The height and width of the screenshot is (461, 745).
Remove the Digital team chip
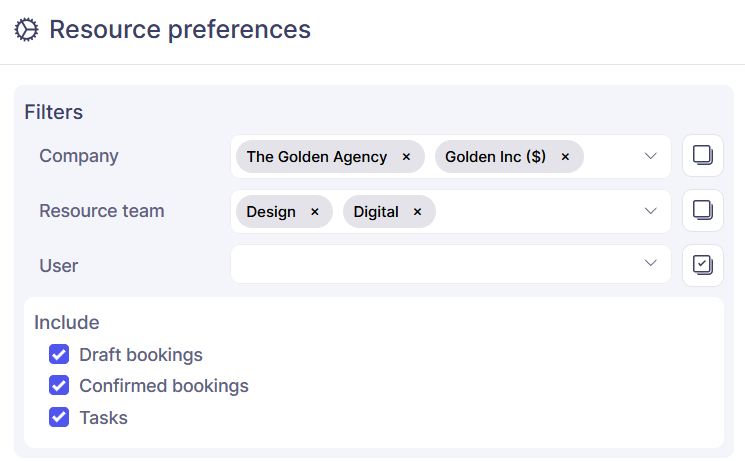click(x=417, y=212)
